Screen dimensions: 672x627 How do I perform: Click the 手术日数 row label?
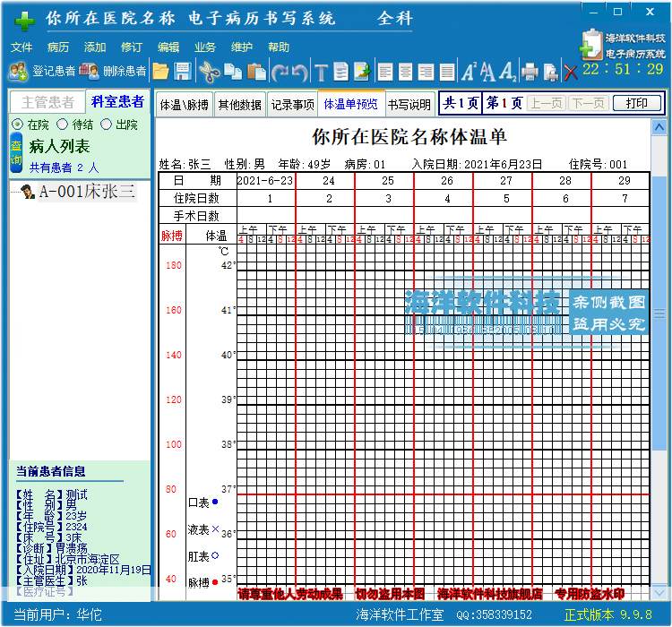pyautogui.click(x=196, y=216)
